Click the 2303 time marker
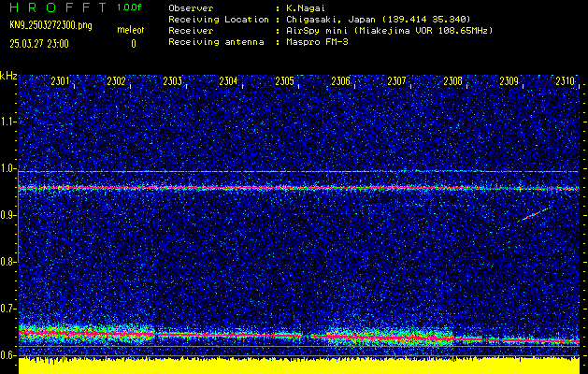Screen dimensions: 588x374 coord(173,81)
